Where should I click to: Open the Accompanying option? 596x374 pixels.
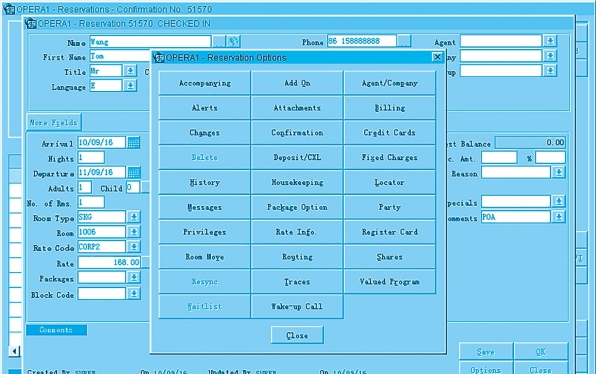tap(204, 83)
